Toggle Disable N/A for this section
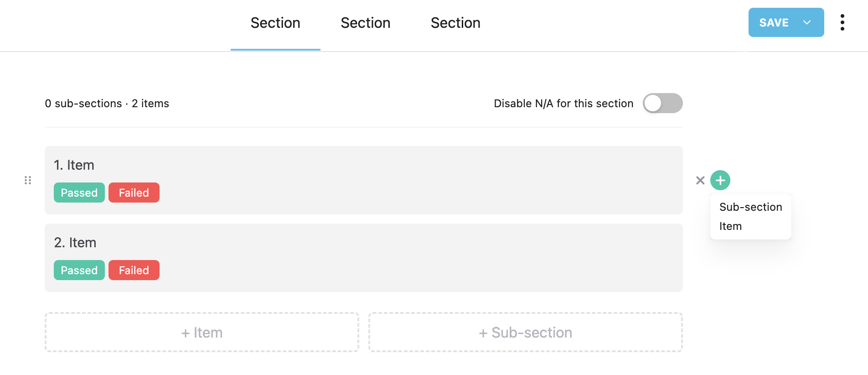868x375 pixels. pos(662,103)
